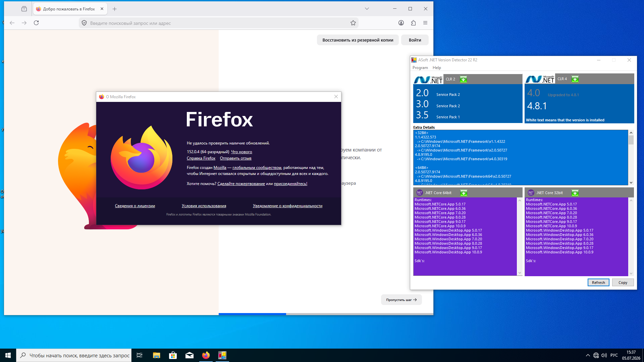644x362 pixels.
Task: Click the tracking protection shield icon
Action: point(84,23)
